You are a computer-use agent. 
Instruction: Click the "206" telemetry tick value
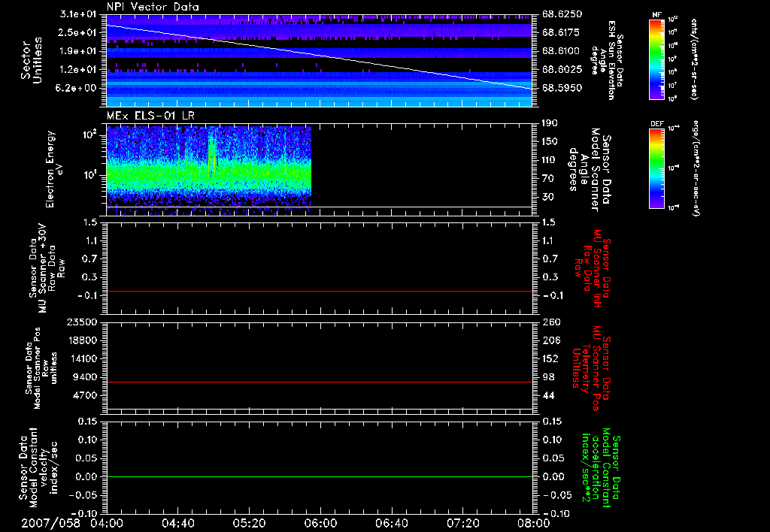click(551, 340)
